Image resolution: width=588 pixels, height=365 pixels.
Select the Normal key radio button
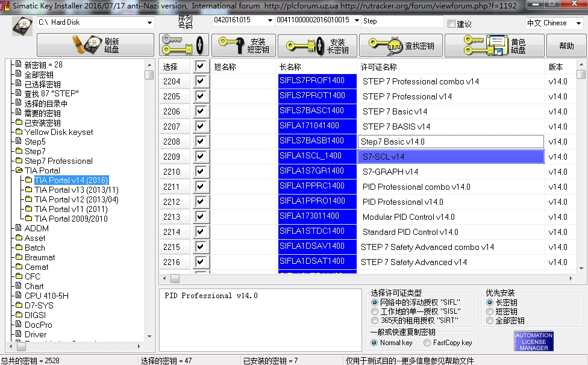(374, 343)
